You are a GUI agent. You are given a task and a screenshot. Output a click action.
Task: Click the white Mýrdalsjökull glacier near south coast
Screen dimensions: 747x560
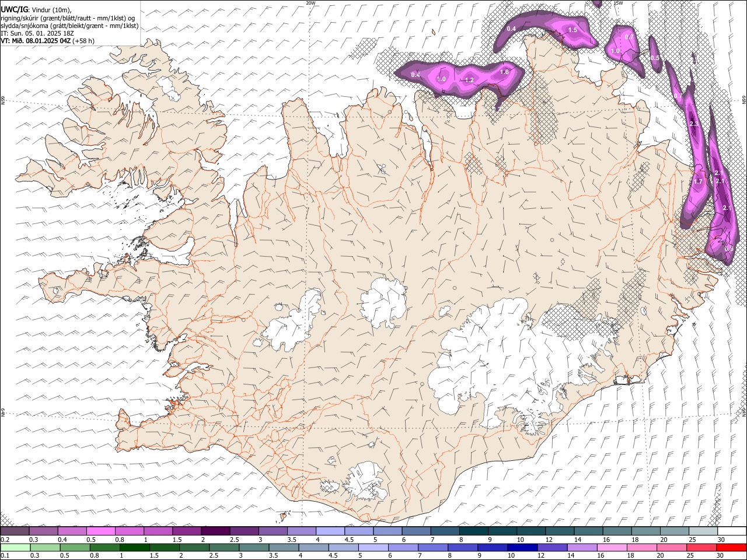click(x=366, y=482)
